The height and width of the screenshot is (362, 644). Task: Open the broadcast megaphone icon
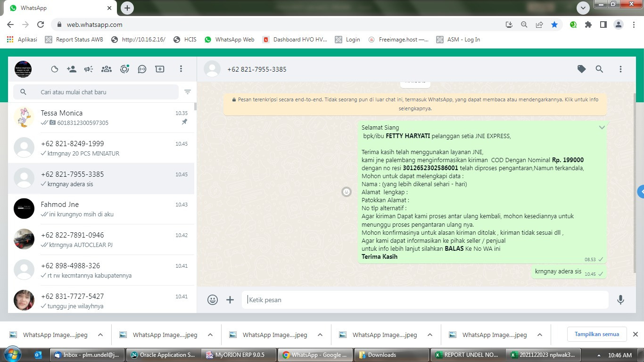(x=89, y=69)
